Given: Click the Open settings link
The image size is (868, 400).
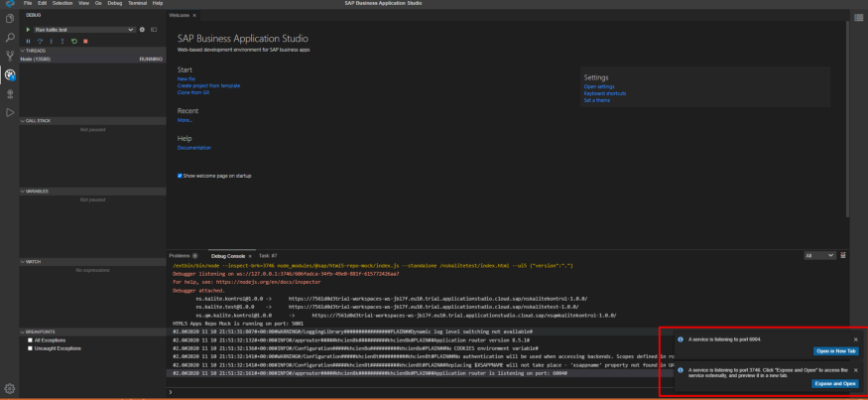Looking at the screenshot, I should point(599,86).
